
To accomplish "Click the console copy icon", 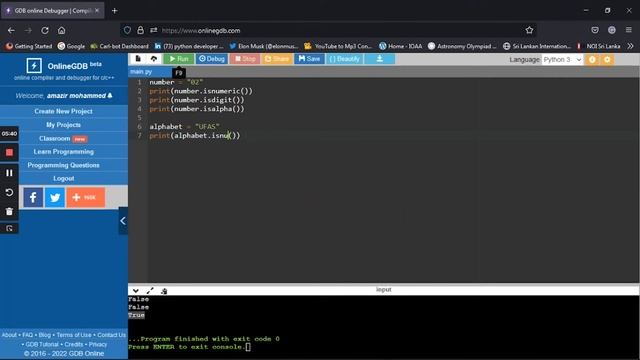I will click(164, 291).
